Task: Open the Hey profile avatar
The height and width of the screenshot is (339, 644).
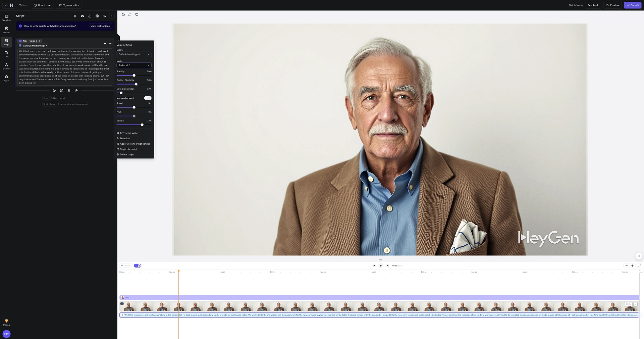Action: pos(6,334)
